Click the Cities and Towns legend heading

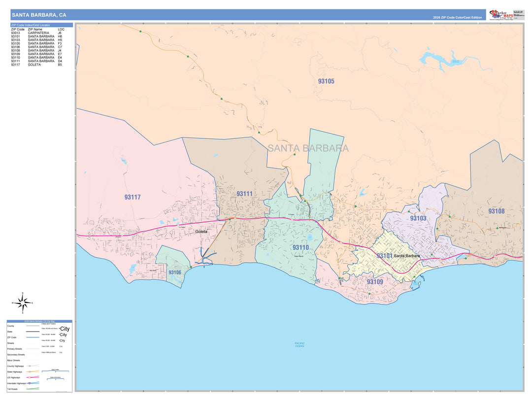click(x=48, y=324)
